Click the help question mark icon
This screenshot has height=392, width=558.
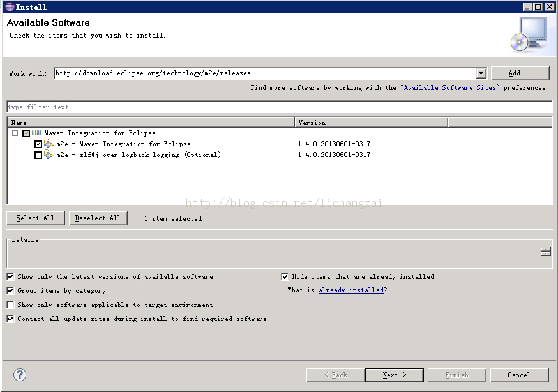point(20,375)
